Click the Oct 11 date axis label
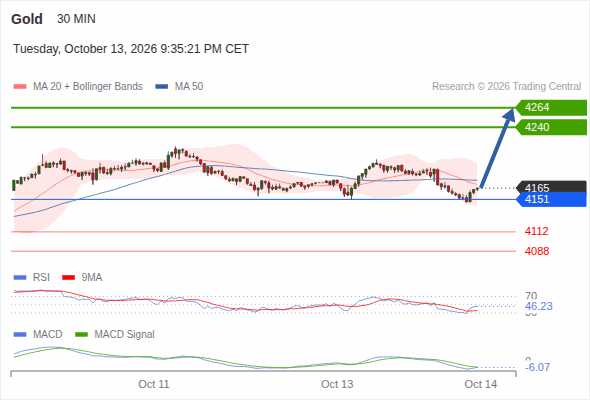 (154, 384)
